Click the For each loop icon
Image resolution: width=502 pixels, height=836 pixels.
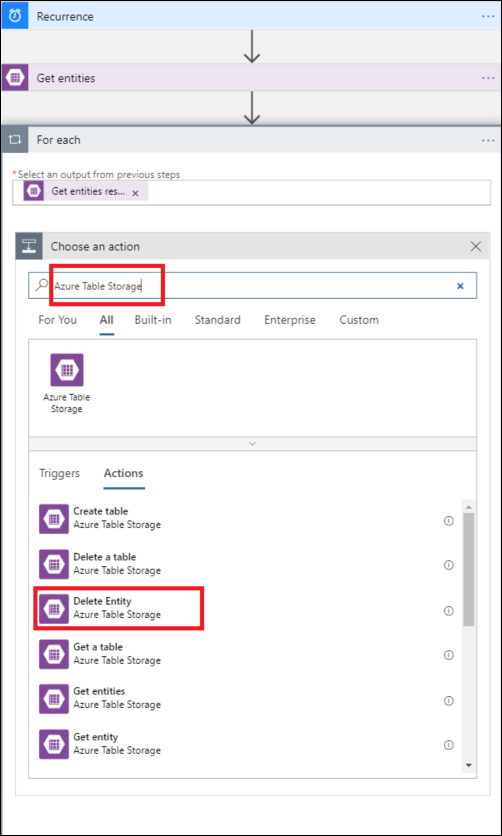click(14, 140)
